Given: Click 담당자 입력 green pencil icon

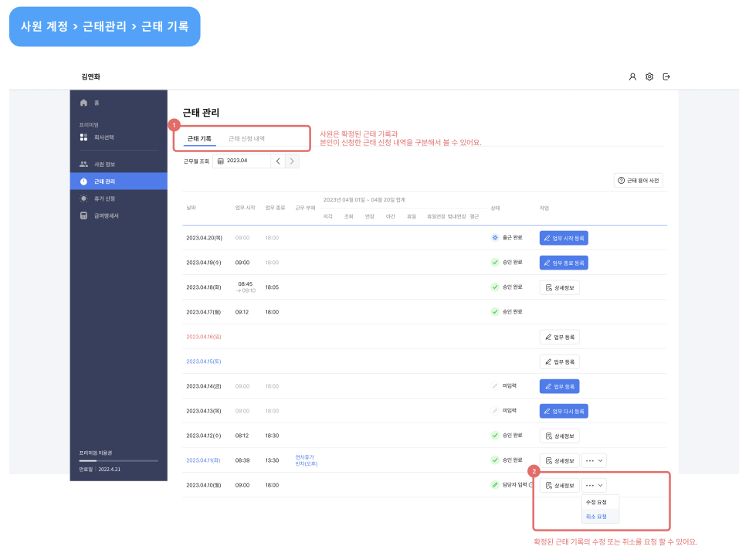Looking at the screenshot, I should [495, 485].
